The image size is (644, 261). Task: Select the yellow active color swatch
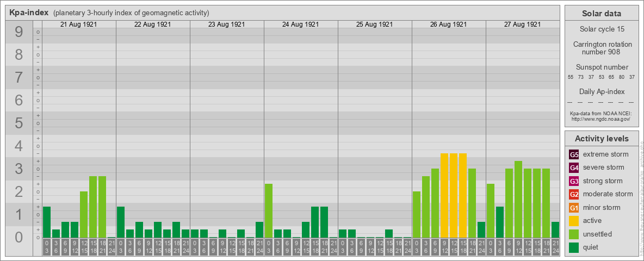click(574, 221)
